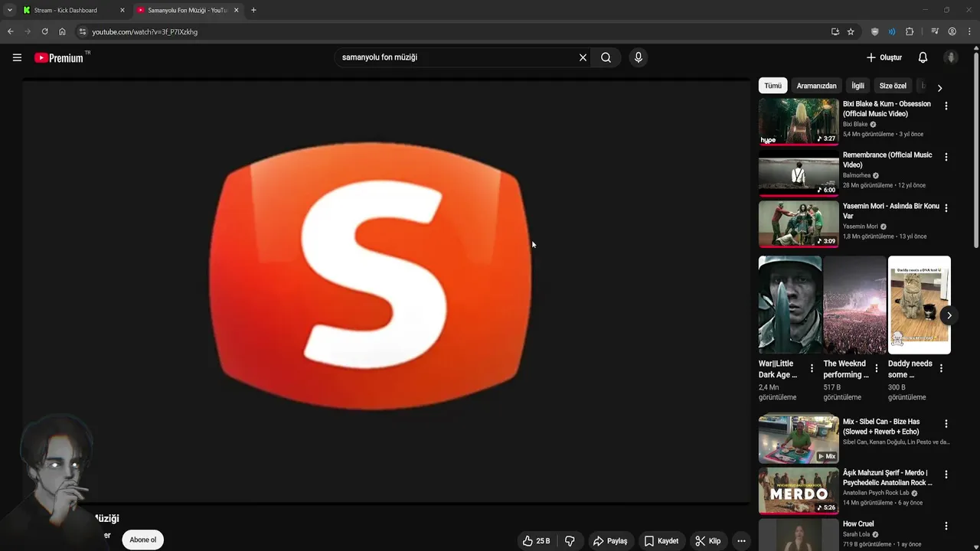980x551 pixels.
Task: Open options for Bixi Blake Obsession video
Action: pyautogui.click(x=946, y=106)
